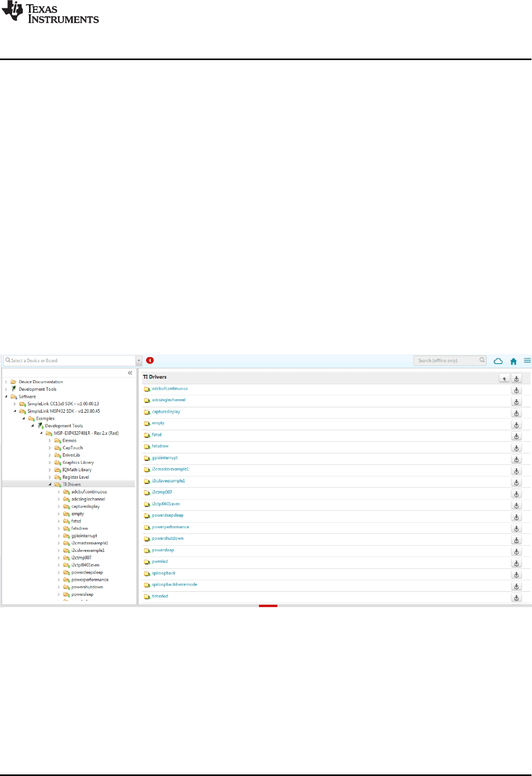Open timerled link in list
This screenshot has width=532, height=776.
(x=160, y=596)
